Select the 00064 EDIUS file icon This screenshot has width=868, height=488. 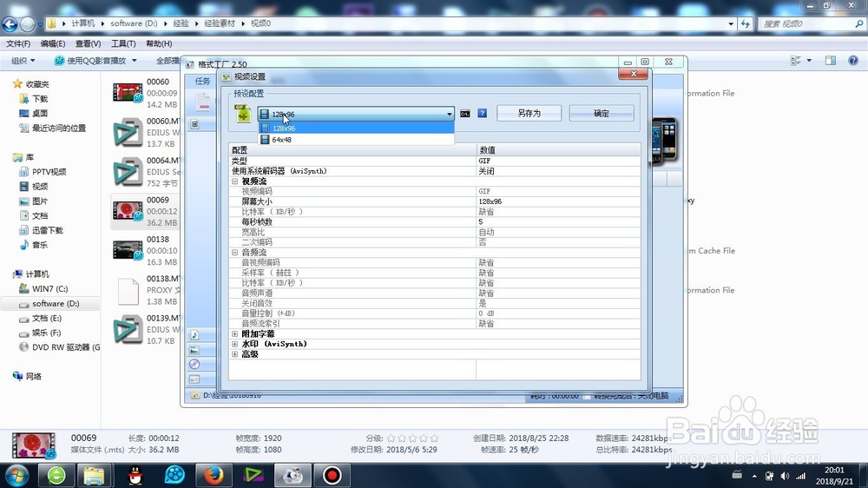pos(128,172)
